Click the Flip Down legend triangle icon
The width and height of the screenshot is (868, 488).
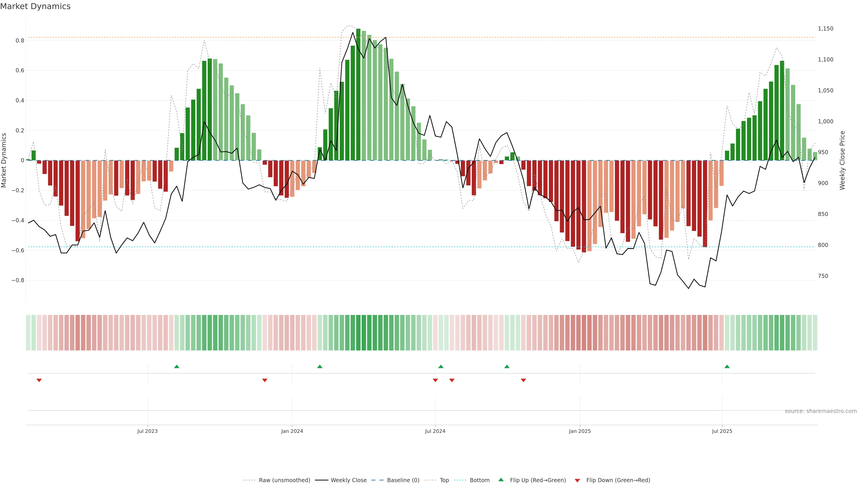pyautogui.click(x=577, y=481)
